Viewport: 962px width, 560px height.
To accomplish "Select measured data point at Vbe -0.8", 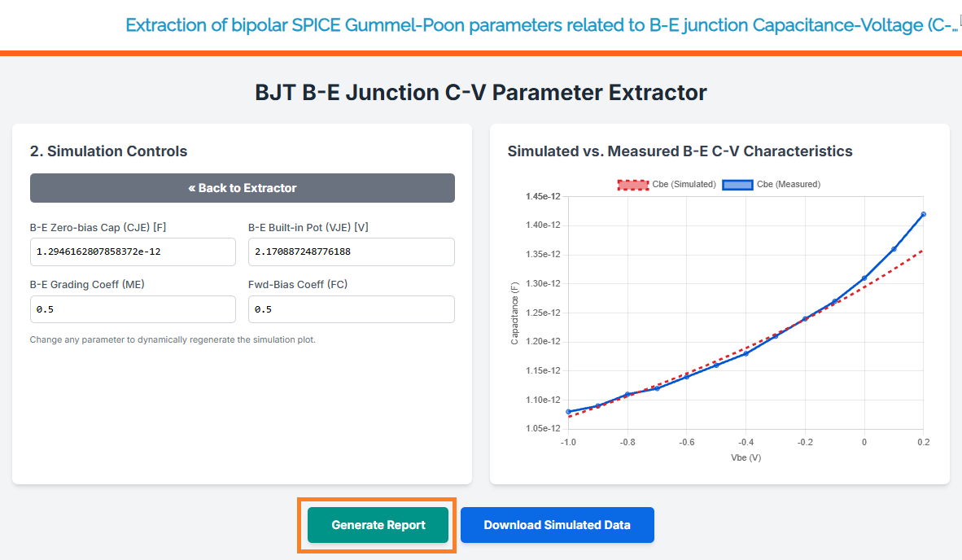I will click(x=627, y=395).
